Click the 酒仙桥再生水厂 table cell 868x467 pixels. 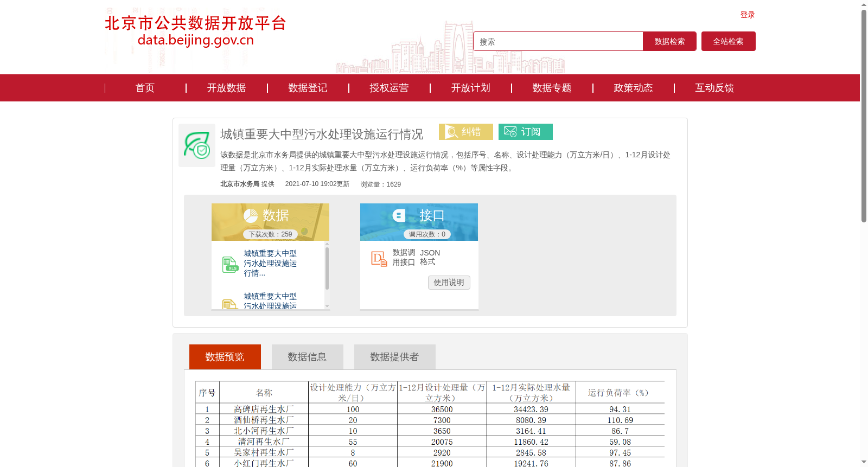coord(264,420)
